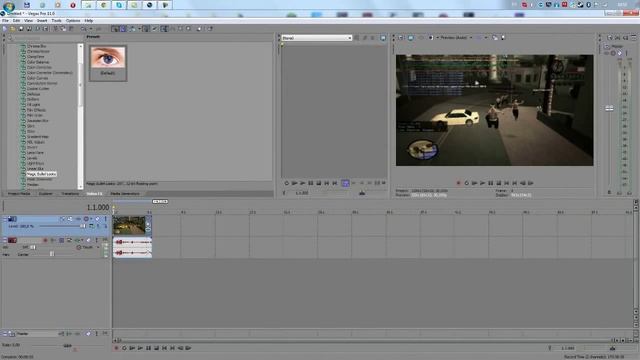Go to start using the timeline transport
This screenshot has width=640, height=360.
click(164, 348)
